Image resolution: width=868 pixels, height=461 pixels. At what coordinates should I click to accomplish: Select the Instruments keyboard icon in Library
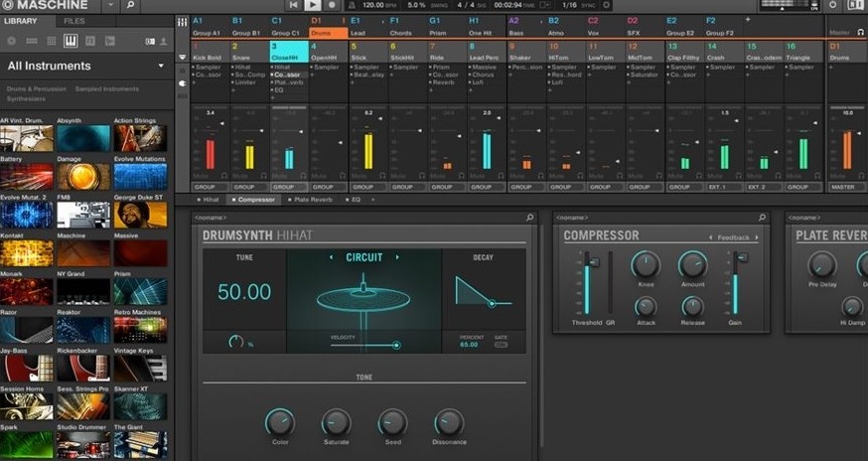point(71,41)
